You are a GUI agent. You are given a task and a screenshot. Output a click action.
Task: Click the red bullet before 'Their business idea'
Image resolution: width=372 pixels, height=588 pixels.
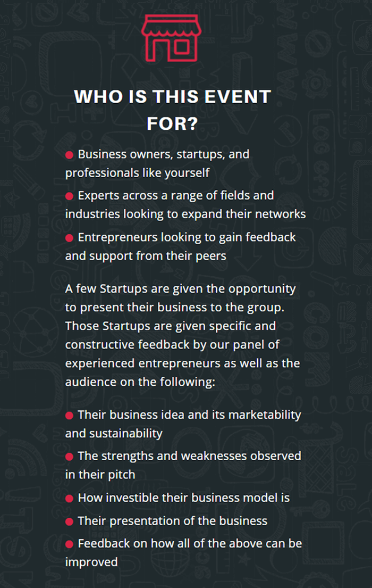point(69,416)
